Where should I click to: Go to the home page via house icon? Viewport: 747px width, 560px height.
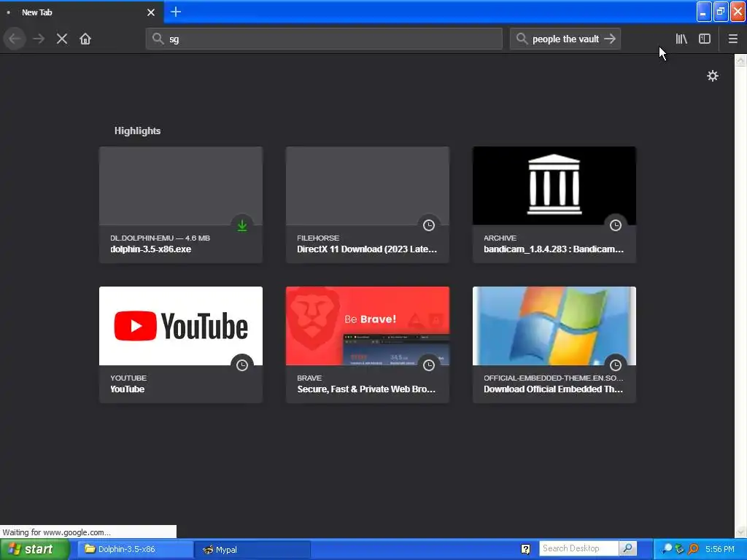click(85, 39)
